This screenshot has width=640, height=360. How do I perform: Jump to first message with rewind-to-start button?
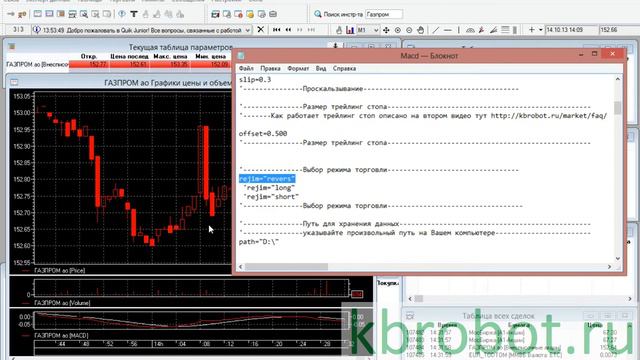click(276, 30)
